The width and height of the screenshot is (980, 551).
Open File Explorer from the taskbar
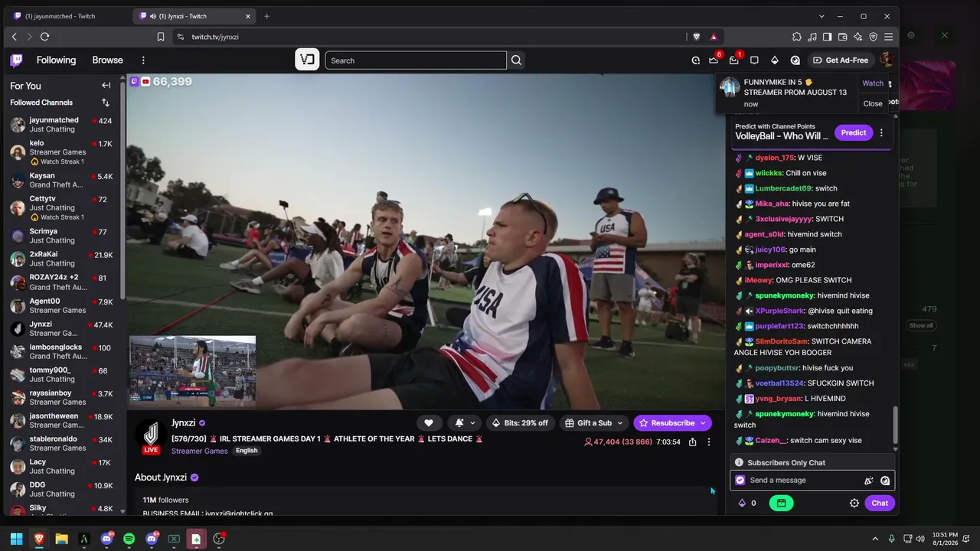tap(61, 539)
